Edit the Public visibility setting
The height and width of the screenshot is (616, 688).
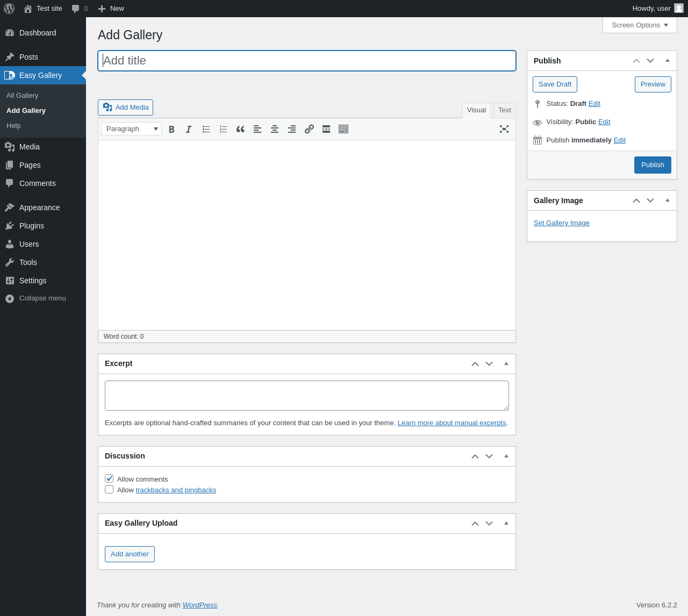[604, 122]
